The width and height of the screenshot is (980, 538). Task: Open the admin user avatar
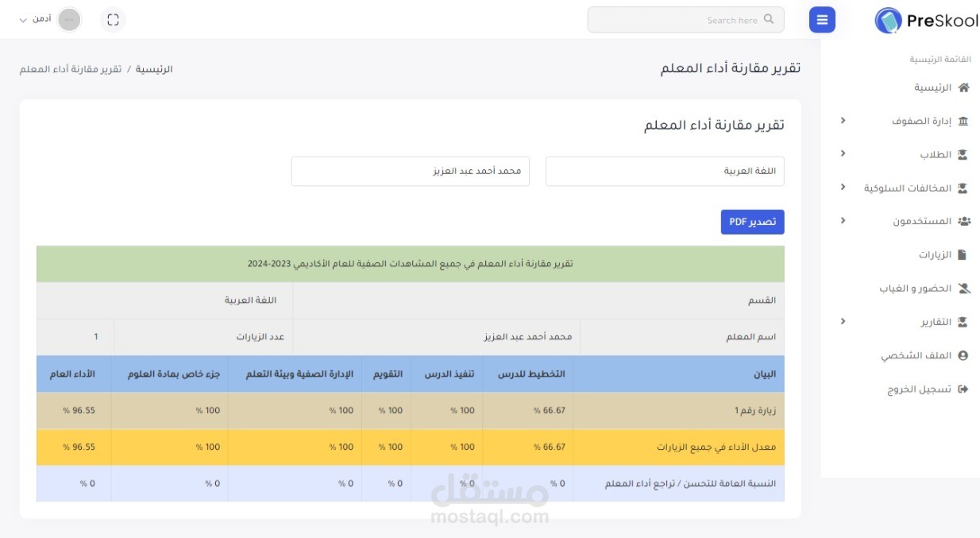(70, 20)
